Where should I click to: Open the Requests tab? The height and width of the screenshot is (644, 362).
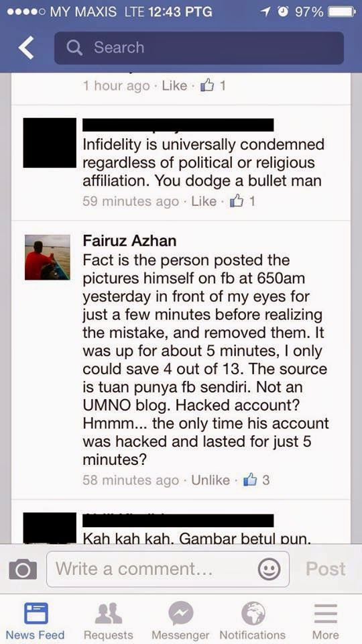click(x=109, y=621)
